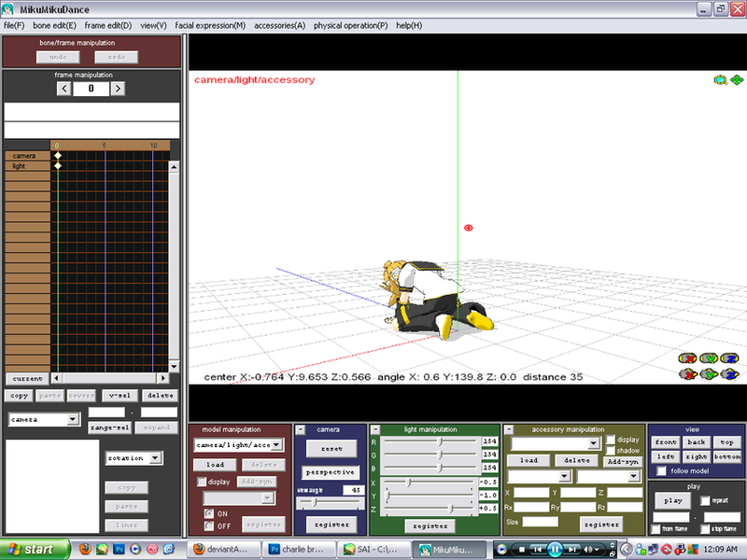The width and height of the screenshot is (747, 560).
Task: Open Firefox from quick launch bar
Action: click(x=85, y=549)
